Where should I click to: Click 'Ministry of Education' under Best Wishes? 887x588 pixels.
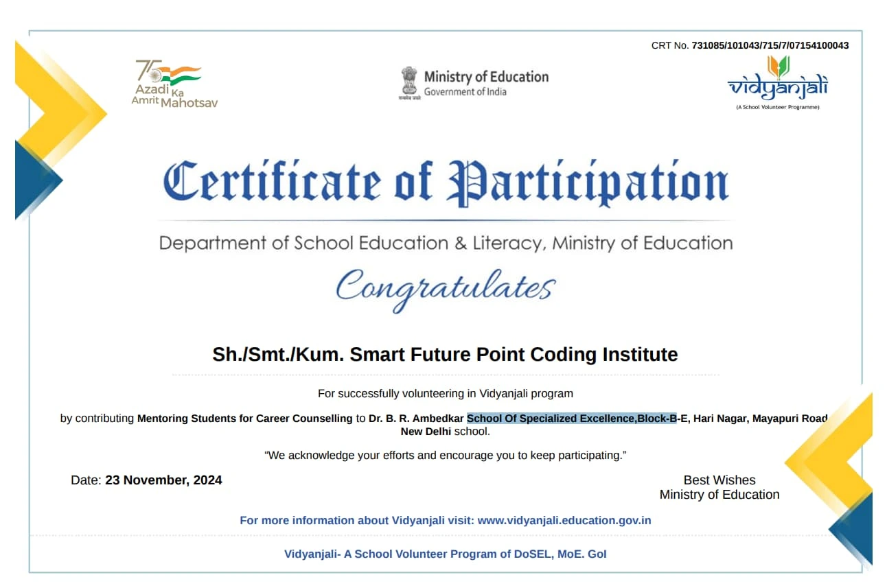click(719, 495)
